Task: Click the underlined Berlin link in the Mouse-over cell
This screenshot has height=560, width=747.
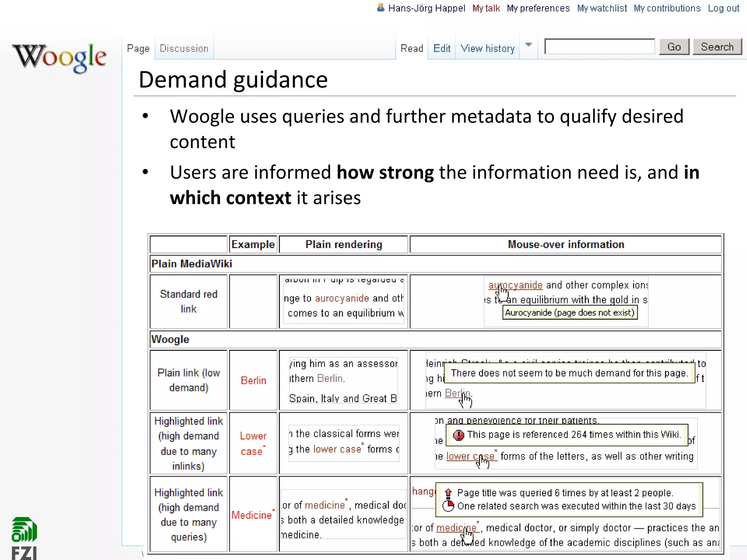Action: 457,393
